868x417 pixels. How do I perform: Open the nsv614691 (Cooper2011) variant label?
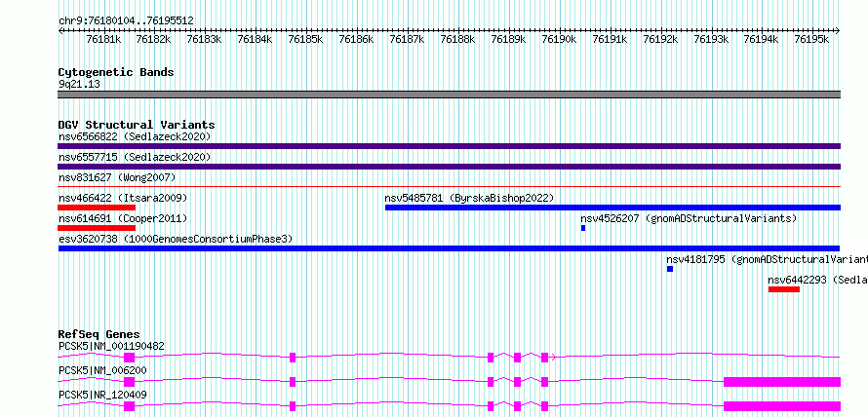(123, 218)
